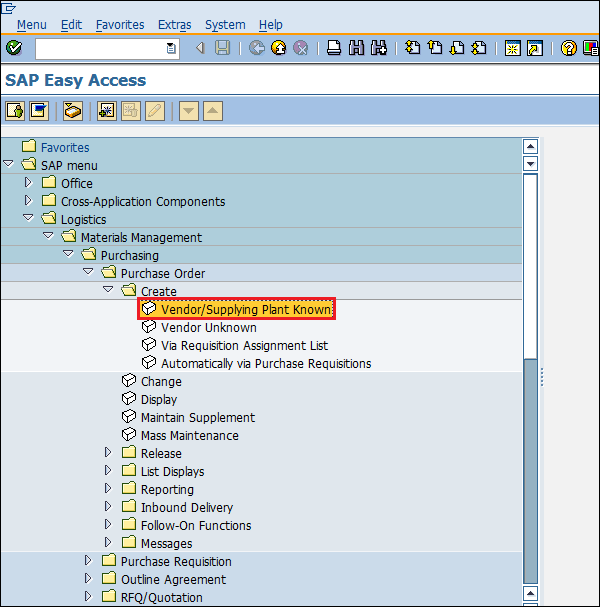600x607 pixels.
Task: Collapse the Materials Management node
Action: (x=48, y=236)
